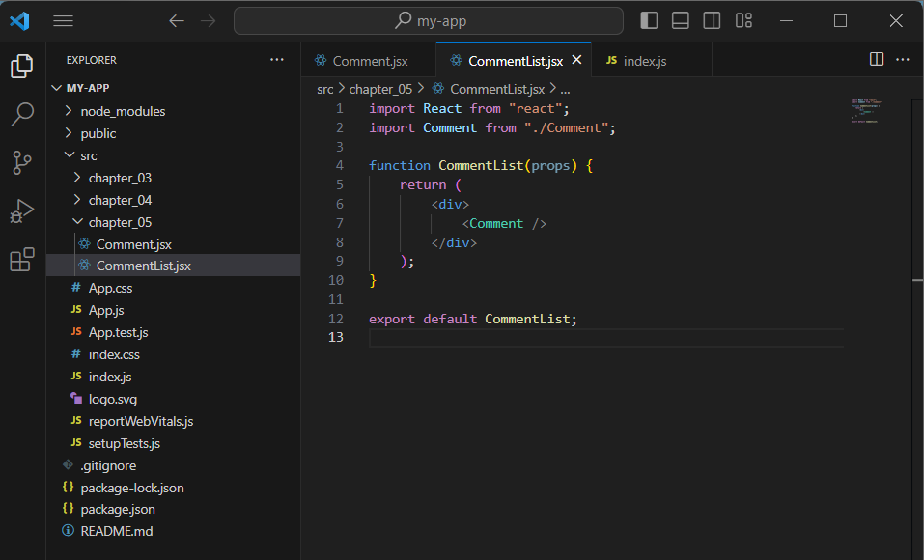Click the my-app command center search box
The height and width of the screenshot is (560, 924).
pyautogui.click(x=429, y=21)
